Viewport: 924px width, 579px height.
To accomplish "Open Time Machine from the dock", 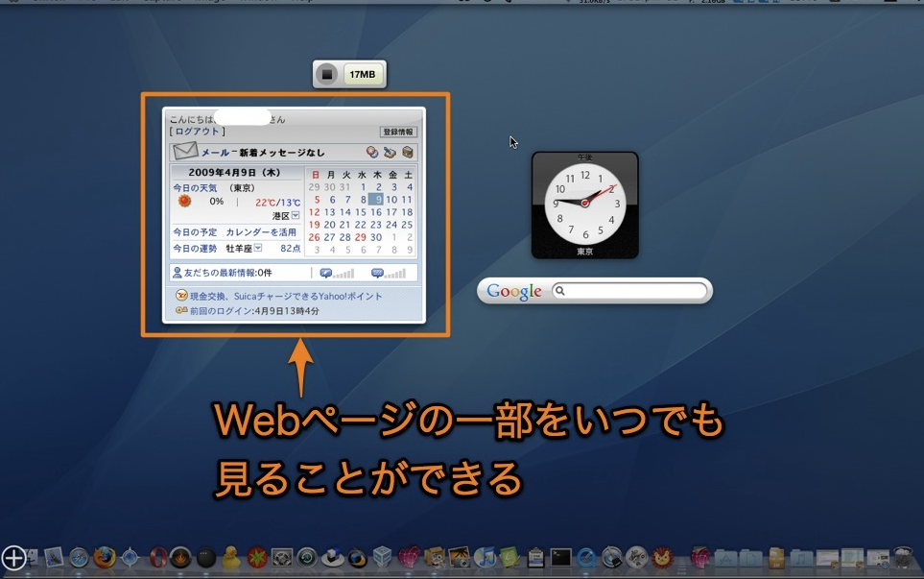I will click(307, 558).
